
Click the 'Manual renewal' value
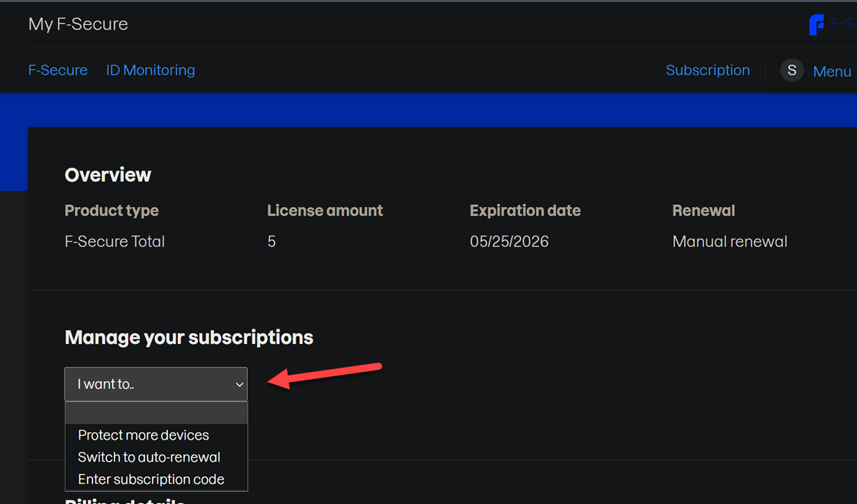(730, 241)
